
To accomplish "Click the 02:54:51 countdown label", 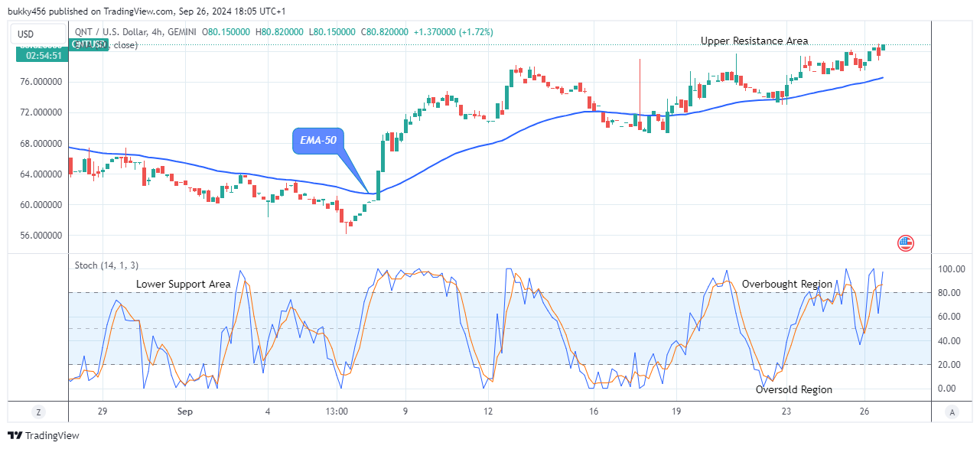I will [x=43, y=56].
